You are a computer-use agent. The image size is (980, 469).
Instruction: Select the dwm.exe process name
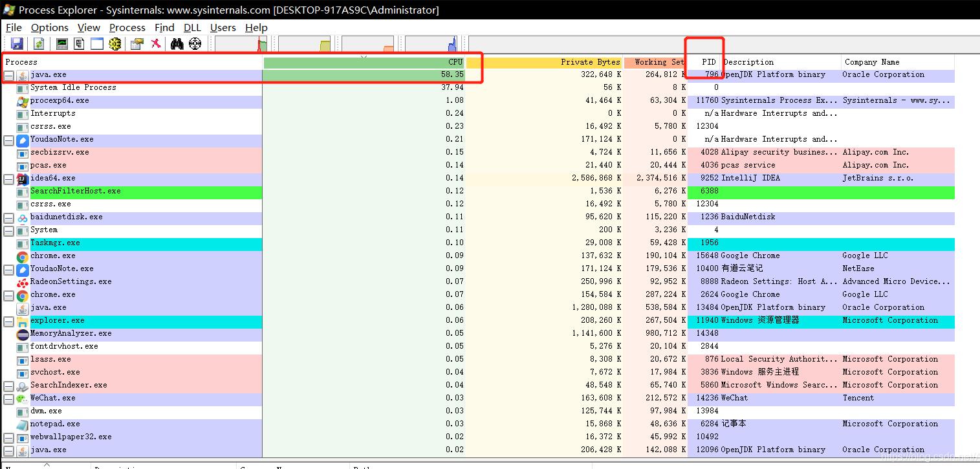click(x=46, y=411)
